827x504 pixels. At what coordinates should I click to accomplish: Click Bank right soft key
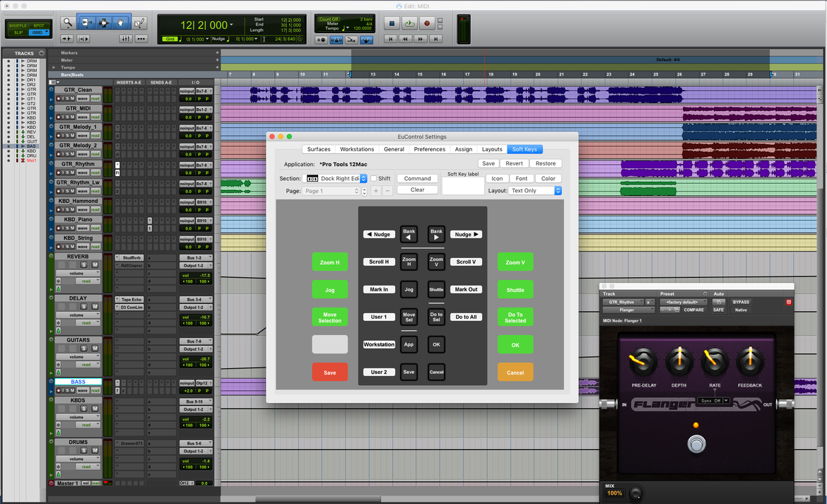(436, 234)
